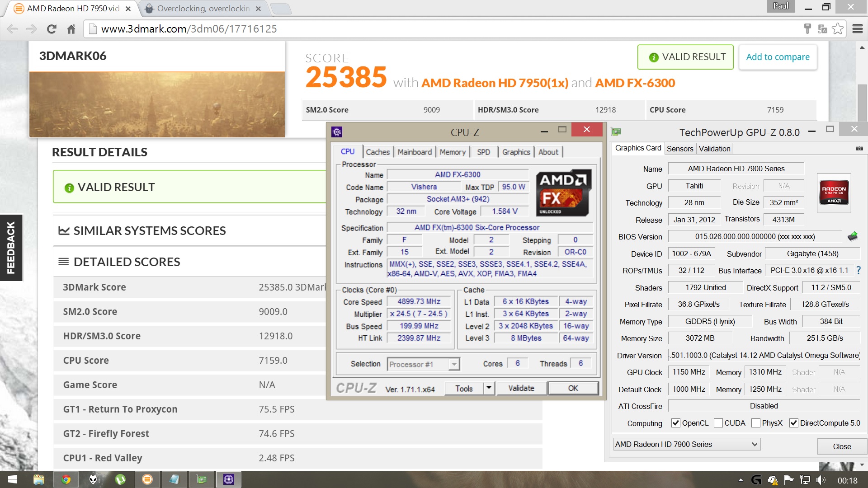
Task: Click the vertical FEEDBACK tab
Action: click(x=11, y=248)
